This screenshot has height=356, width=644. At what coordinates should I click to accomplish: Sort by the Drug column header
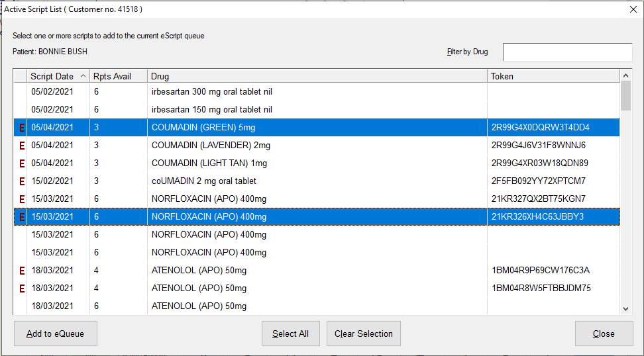(317, 76)
